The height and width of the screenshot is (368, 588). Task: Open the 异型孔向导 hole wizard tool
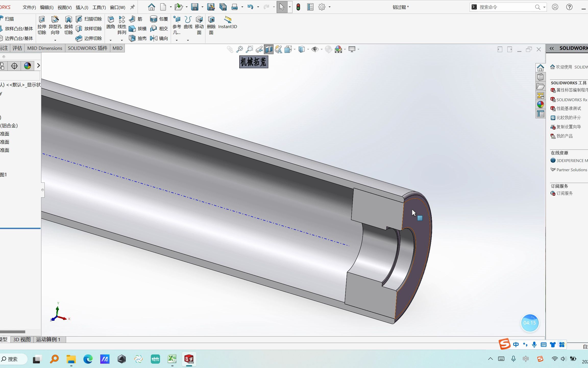click(55, 26)
